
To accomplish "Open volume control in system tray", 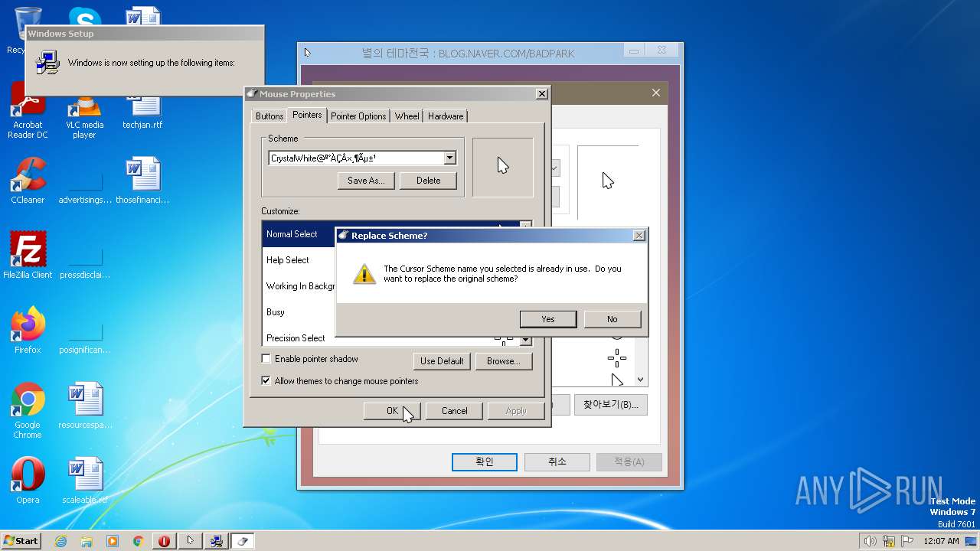I will [871, 541].
